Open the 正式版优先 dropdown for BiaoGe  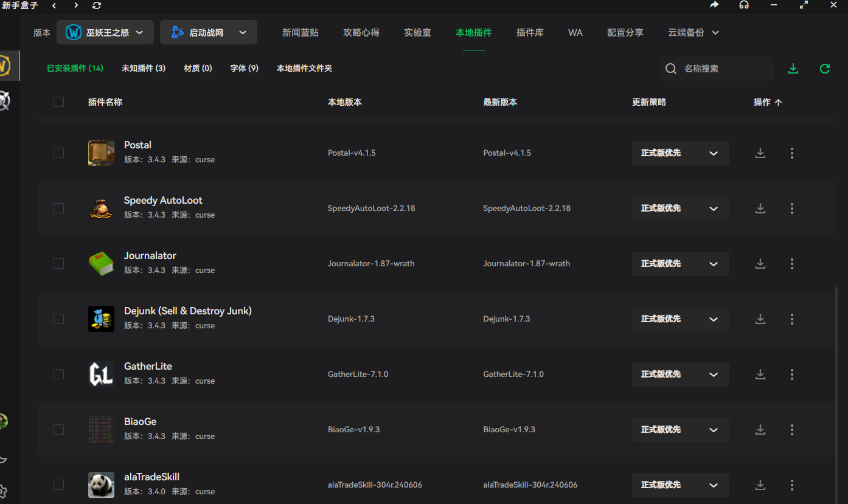680,430
